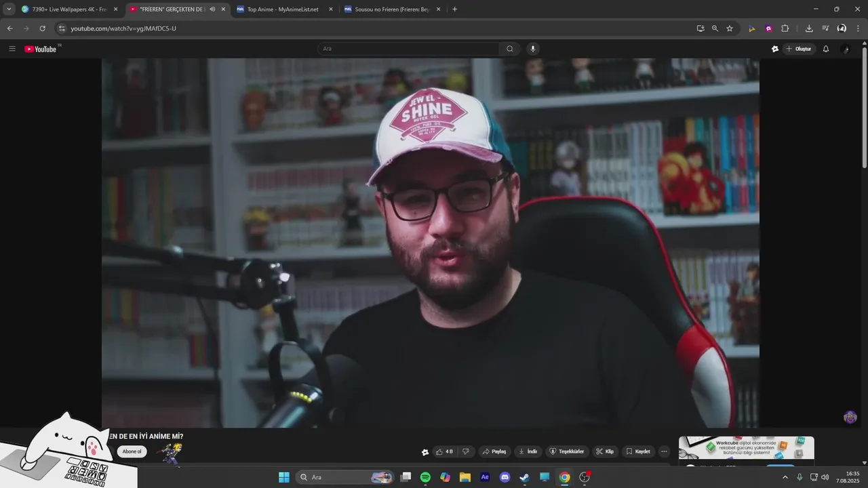This screenshot has width=868, height=488.
Task: Open the Chrome three-dot menu
Action: [x=858, y=28]
